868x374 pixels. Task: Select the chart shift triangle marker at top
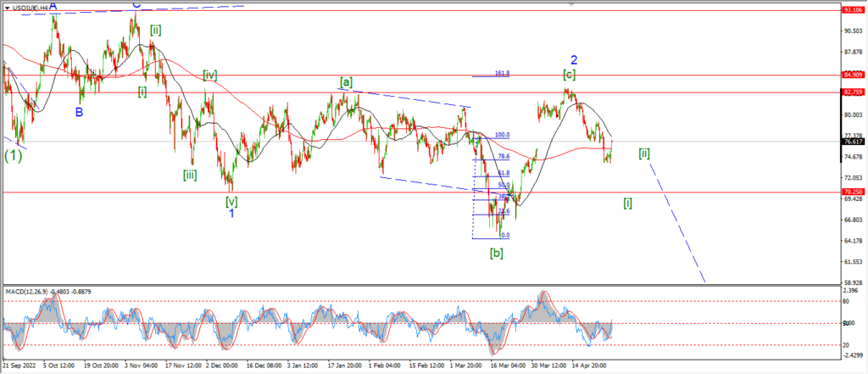point(572,3)
